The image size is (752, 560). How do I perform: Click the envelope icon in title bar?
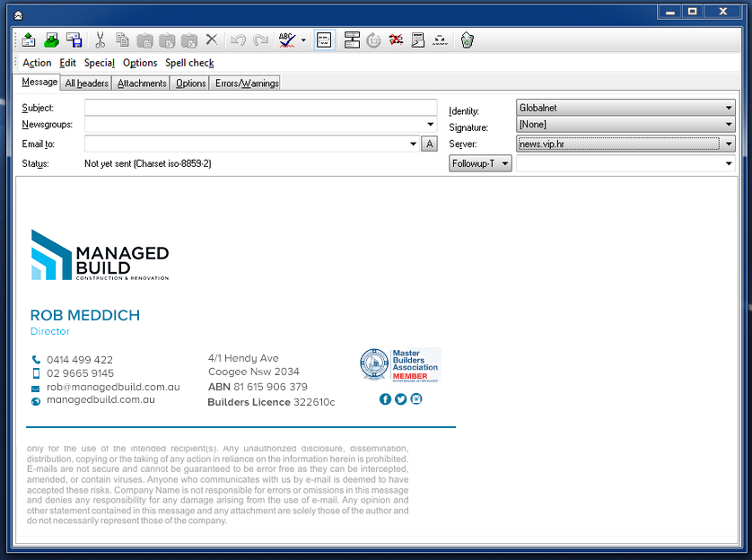[x=18, y=16]
